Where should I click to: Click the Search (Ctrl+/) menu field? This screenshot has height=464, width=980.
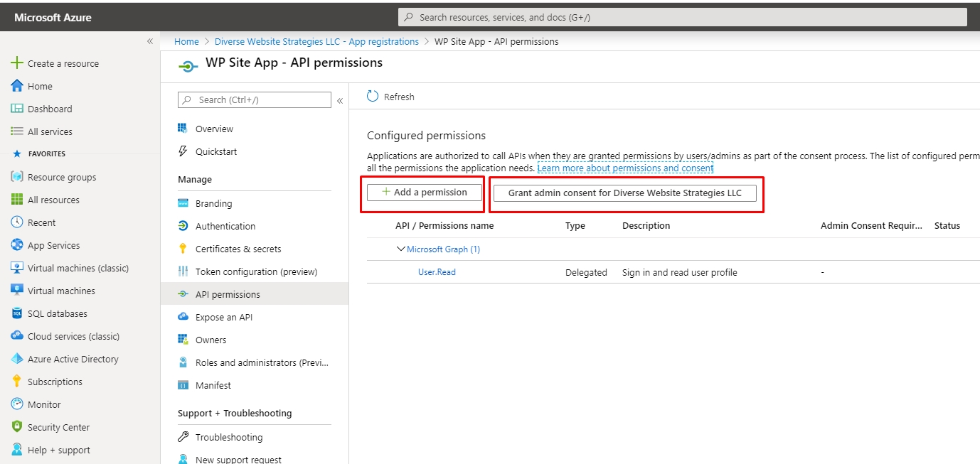tap(255, 100)
